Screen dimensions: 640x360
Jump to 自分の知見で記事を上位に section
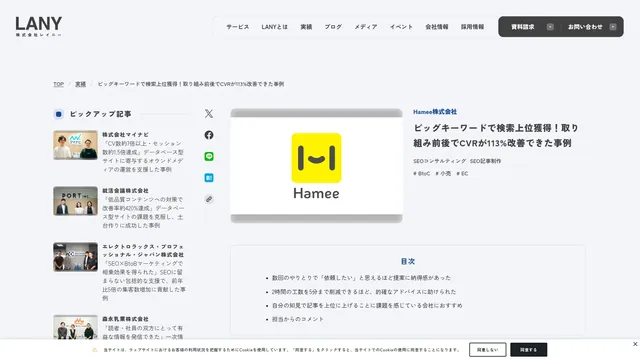tap(367, 305)
